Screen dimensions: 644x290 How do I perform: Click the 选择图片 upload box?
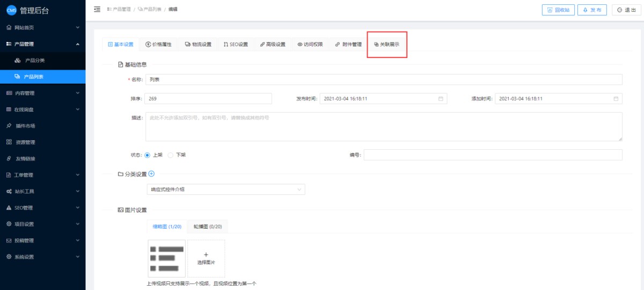click(206, 258)
